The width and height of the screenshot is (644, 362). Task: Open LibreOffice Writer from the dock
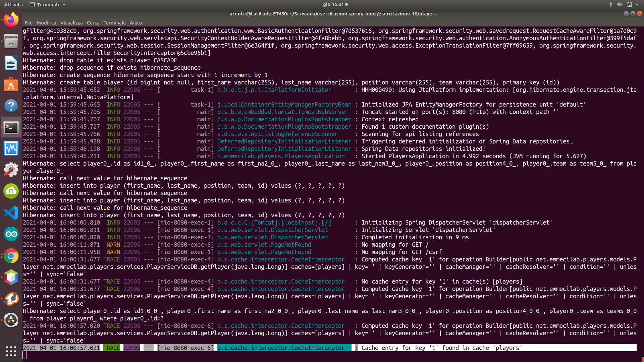click(x=11, y=63)
